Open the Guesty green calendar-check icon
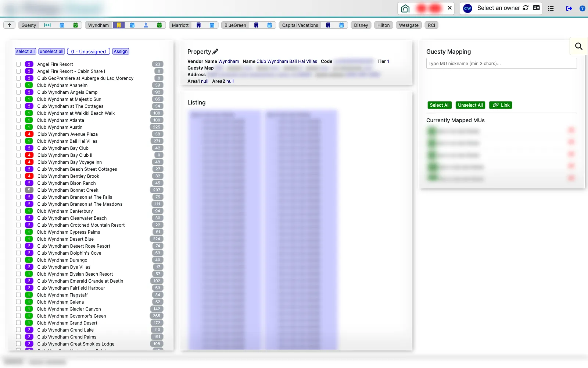 75,25
